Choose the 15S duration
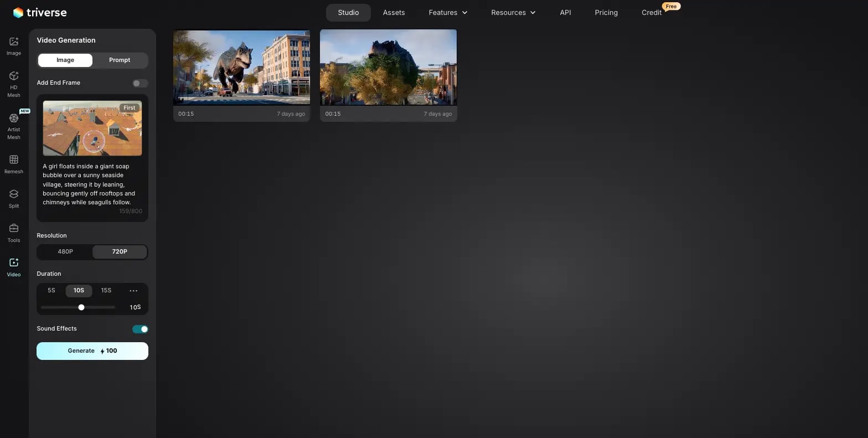The width and height of the screenshot is (868, 438). (x=106, y=290)
